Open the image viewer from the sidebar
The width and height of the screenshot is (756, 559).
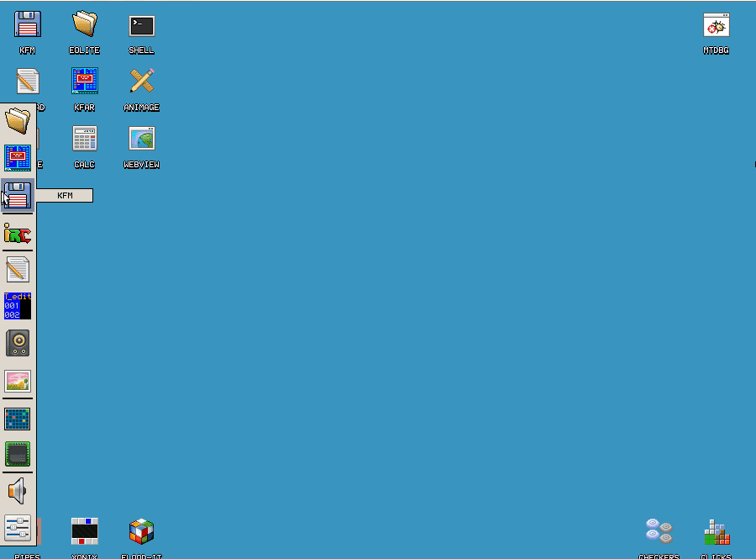pos(18,381)
